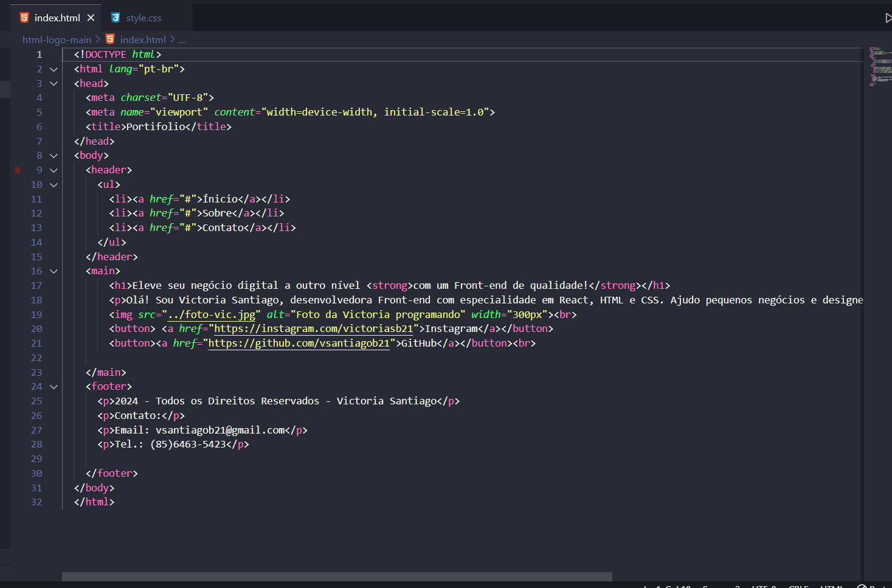Click line number 32 in the gutter

tap(36, 502)
